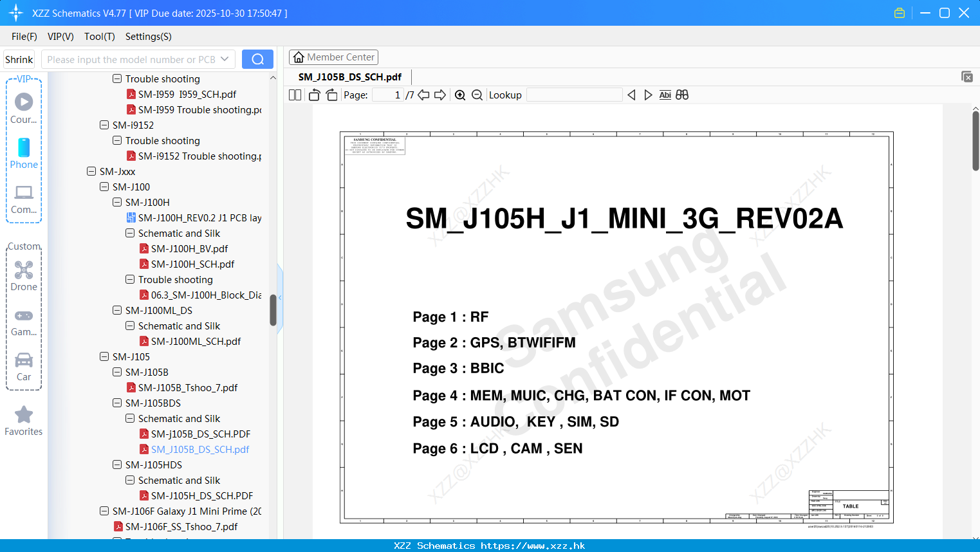Collapse the SM-Jxxx tree branch
This screenshot has width=980, height=552.
91,171
